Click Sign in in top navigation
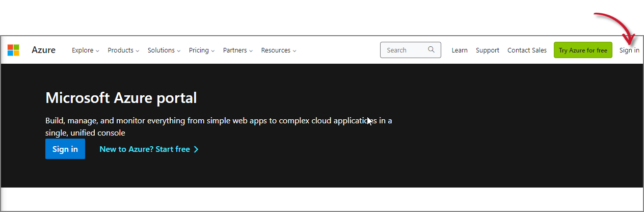Screen dimensions: 644x212 [x=629, y=50]
